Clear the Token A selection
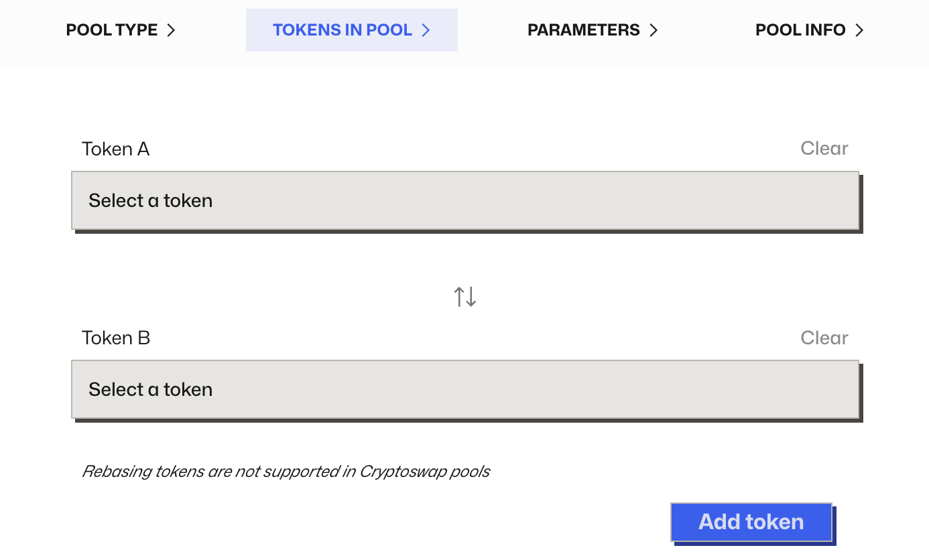 coord(824,148)
